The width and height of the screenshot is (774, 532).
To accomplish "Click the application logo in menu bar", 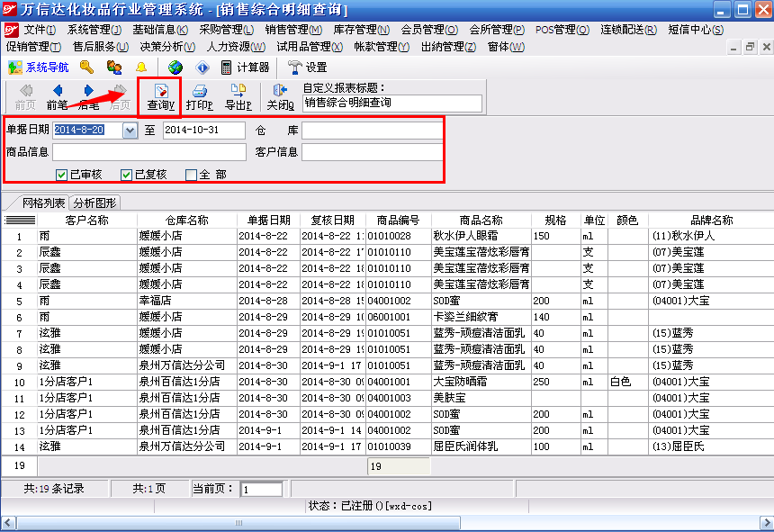I will [x=12, y=30].
